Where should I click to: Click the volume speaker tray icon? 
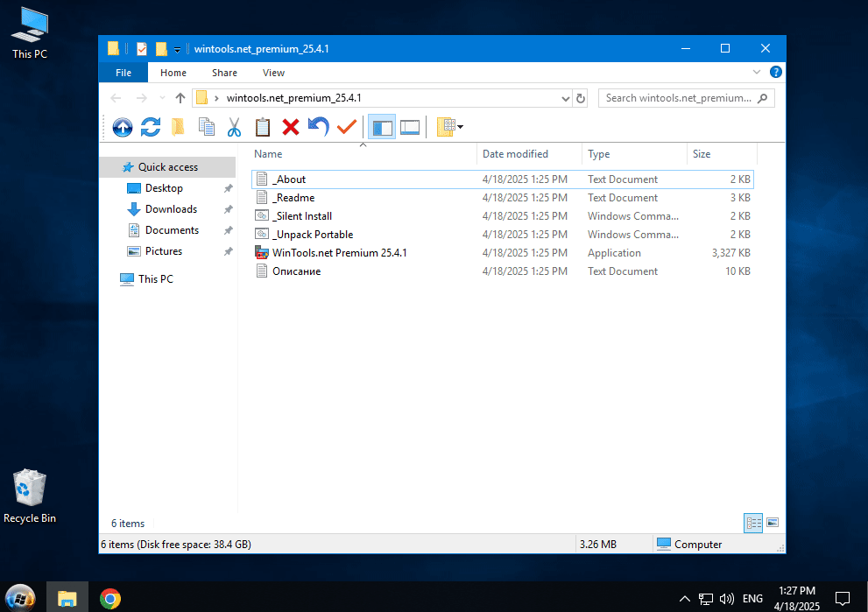coord(726,599)
